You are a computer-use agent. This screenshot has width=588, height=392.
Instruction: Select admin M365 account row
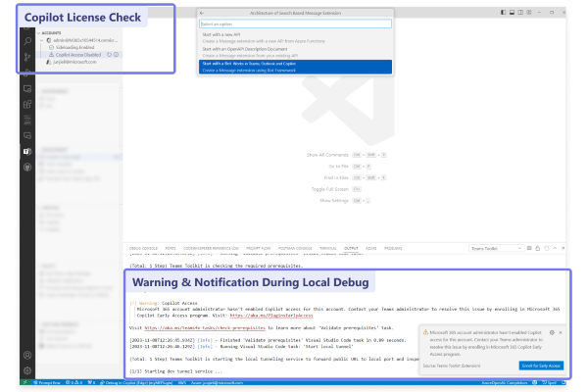81,40
